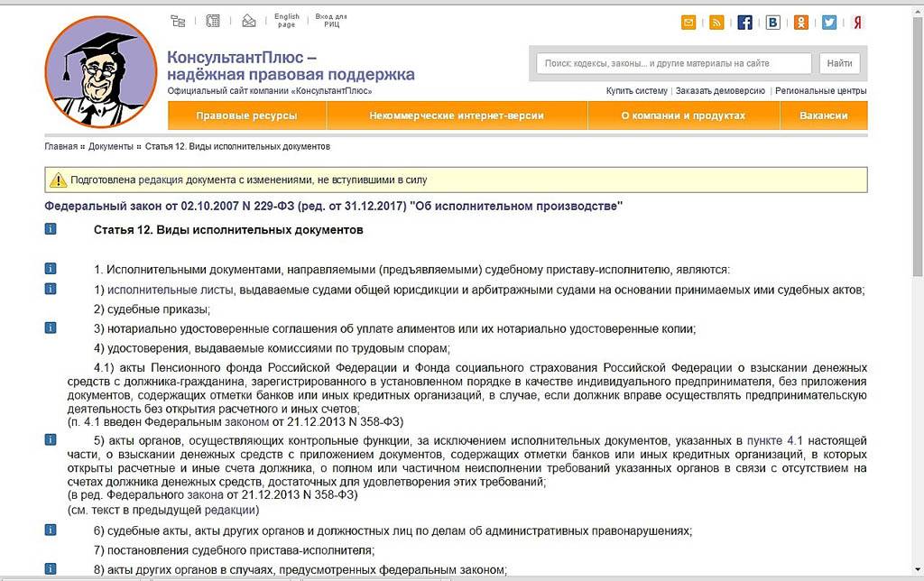Viewport: 924px width, 581px height.
Task: Go to the Вакансии menu section
Action: pos(823,115)
